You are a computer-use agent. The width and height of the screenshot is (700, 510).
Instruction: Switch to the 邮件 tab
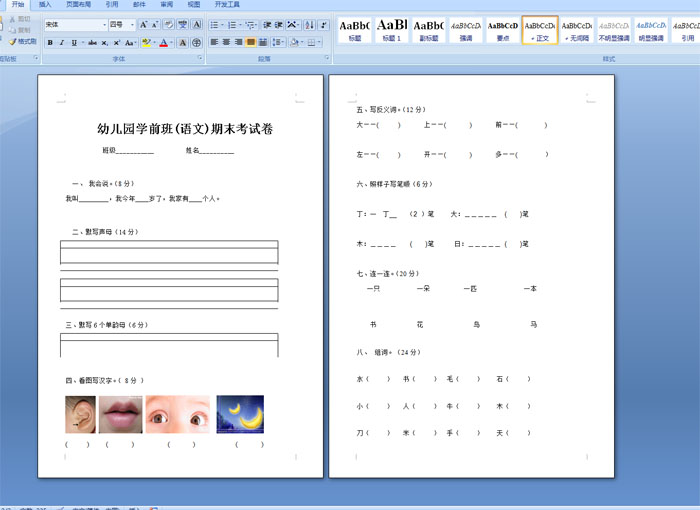[x=139, y=4]
